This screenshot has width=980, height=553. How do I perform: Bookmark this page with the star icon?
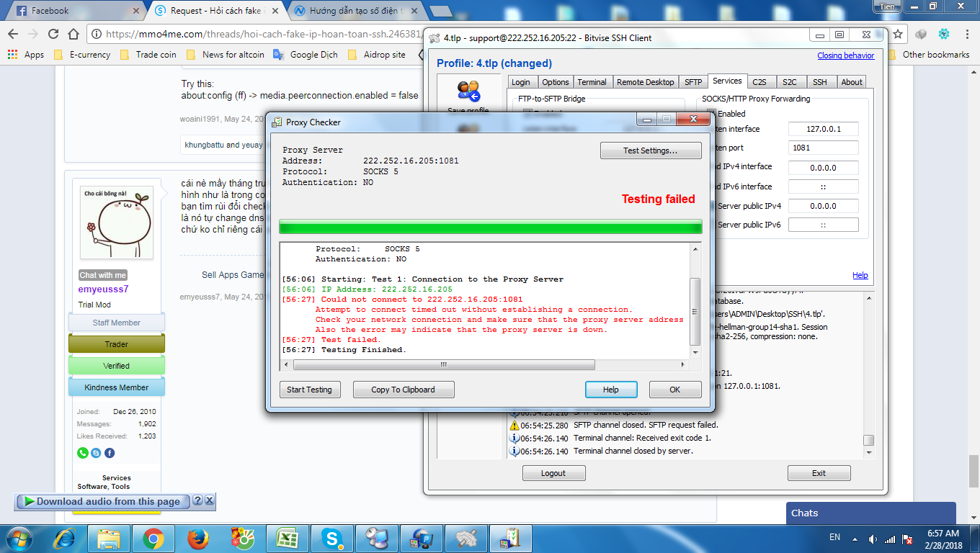(x=898, y=34)
